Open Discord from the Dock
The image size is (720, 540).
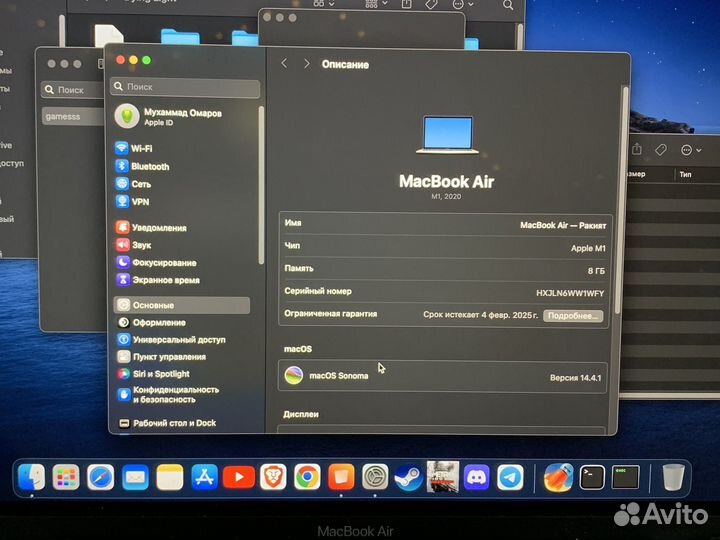click(x=476, y=477)
